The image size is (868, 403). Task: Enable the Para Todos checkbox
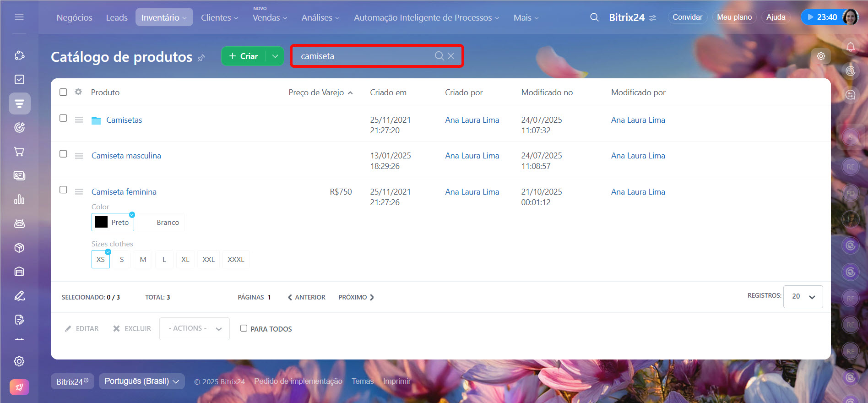[x=244, y=328]
